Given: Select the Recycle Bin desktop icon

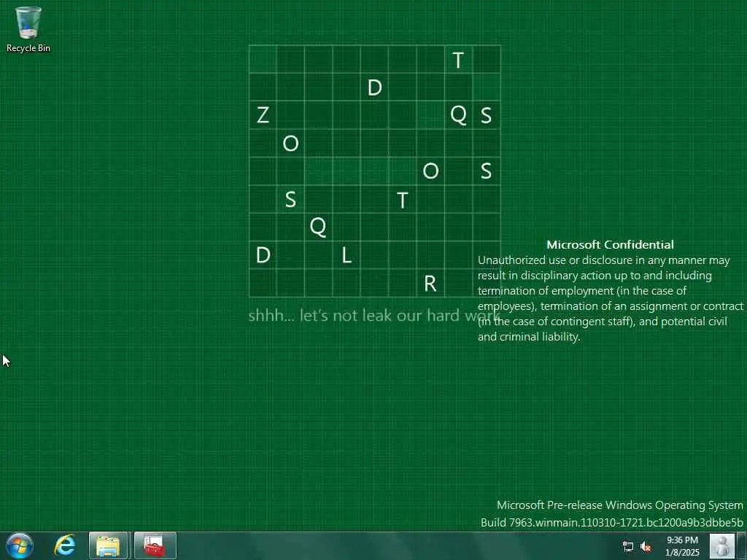Looking at the screenshot, I should (x=28, y=29).
